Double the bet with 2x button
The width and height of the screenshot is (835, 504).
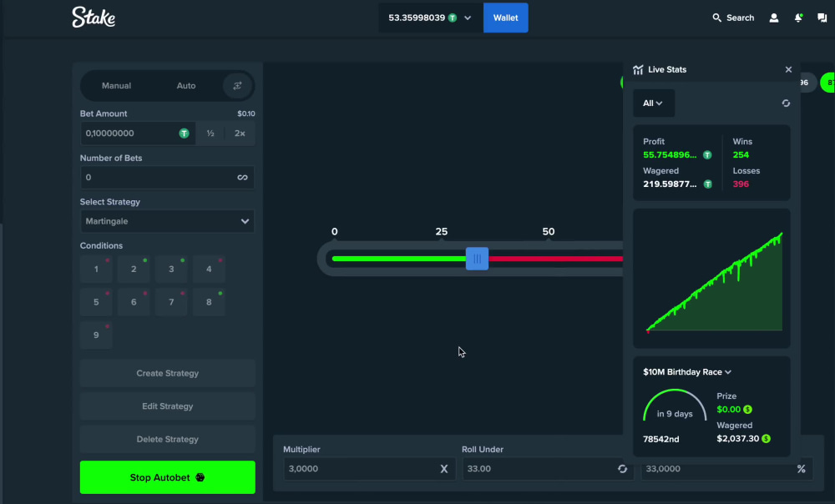click(x=240, y=133)
